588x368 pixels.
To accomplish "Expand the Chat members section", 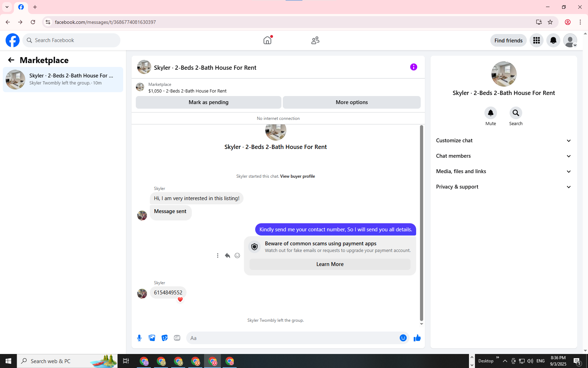I will click(504, 156).
